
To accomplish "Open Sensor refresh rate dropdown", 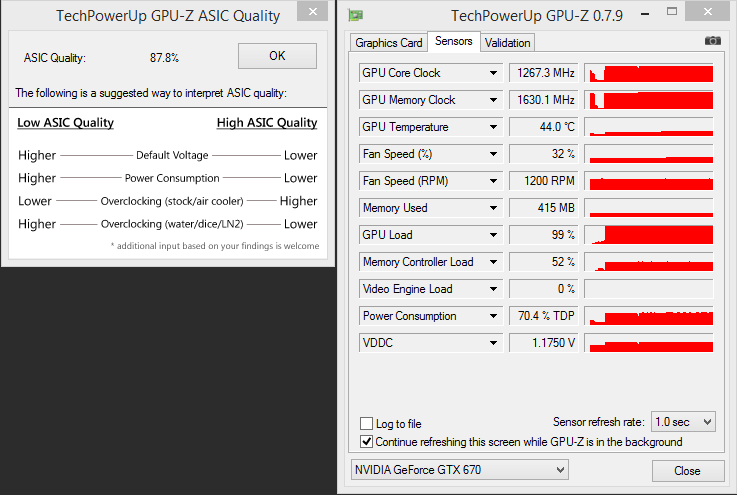I will [683, 422].
